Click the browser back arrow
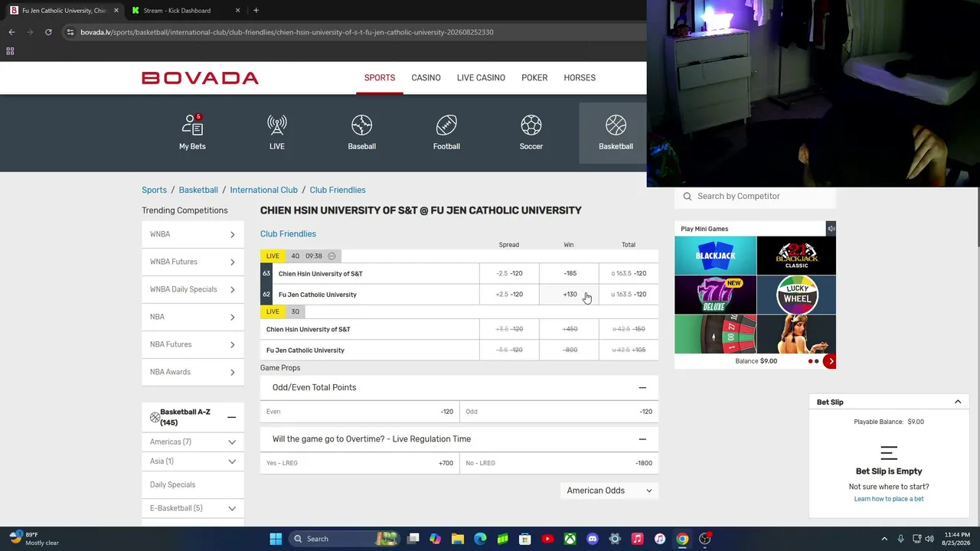The width and height of the screenshot is (980, 551). click(x=11, y=32)
